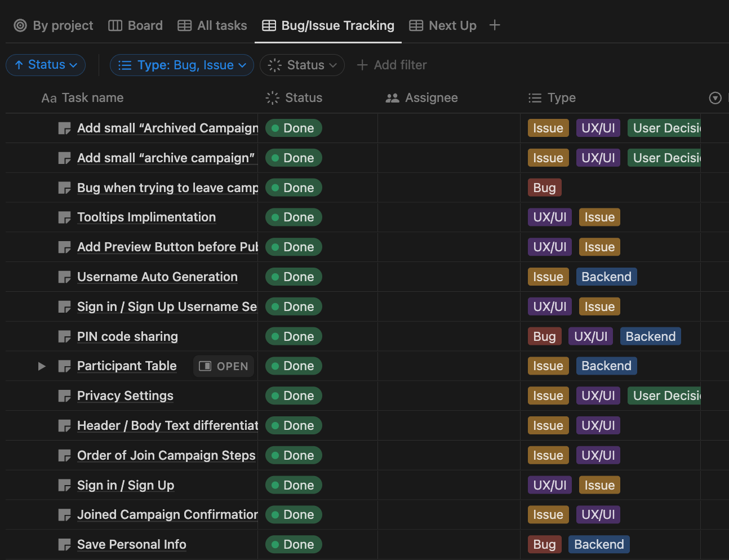
Task: Open the Status sort dropdown
Action: click(x=46, y=65)
